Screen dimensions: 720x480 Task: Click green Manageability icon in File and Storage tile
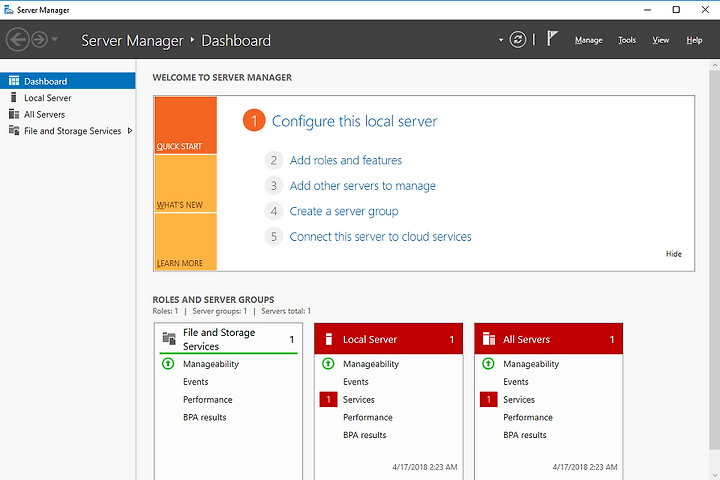click(168, 364)
